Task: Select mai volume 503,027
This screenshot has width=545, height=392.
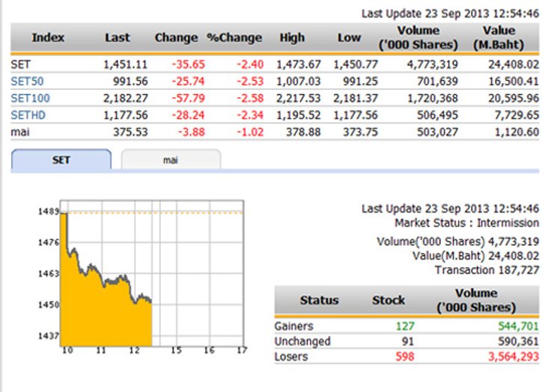Action: tap(437, 132)
